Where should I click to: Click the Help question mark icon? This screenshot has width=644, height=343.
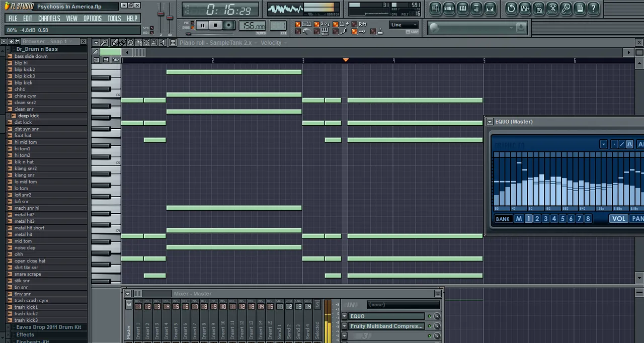pyautogui.click(x=593, y=8)
